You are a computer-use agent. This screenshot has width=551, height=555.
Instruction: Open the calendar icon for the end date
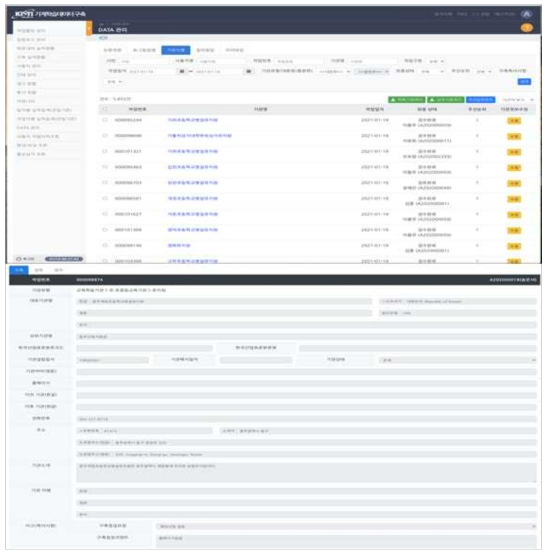pyautogui.click(x=248, y=71)
